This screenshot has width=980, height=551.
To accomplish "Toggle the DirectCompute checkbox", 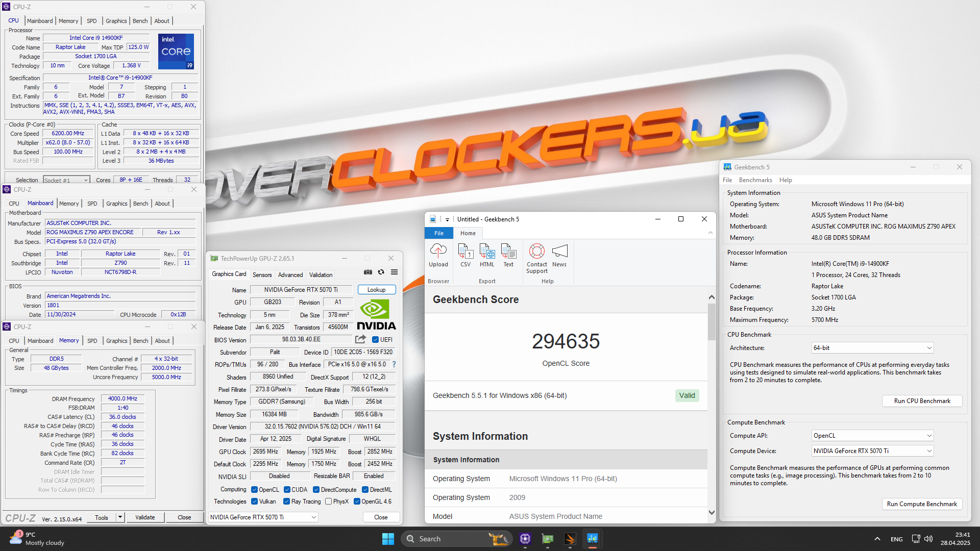I will (x=316, y=490).
